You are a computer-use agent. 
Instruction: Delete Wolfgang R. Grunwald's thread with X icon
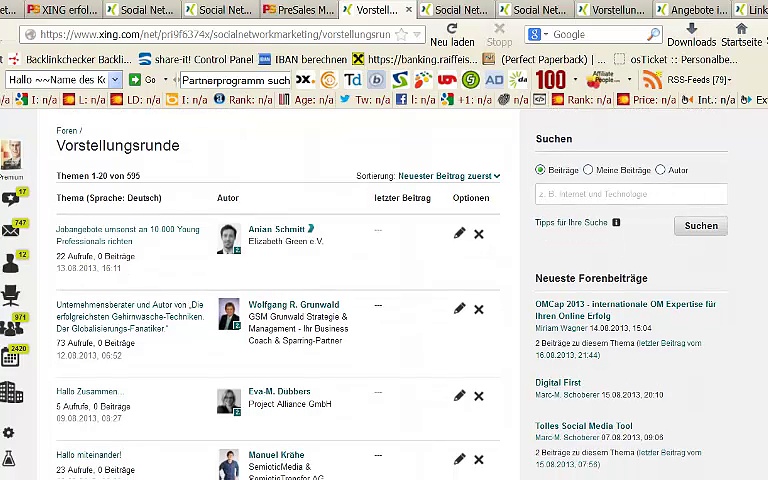(479, 310)
